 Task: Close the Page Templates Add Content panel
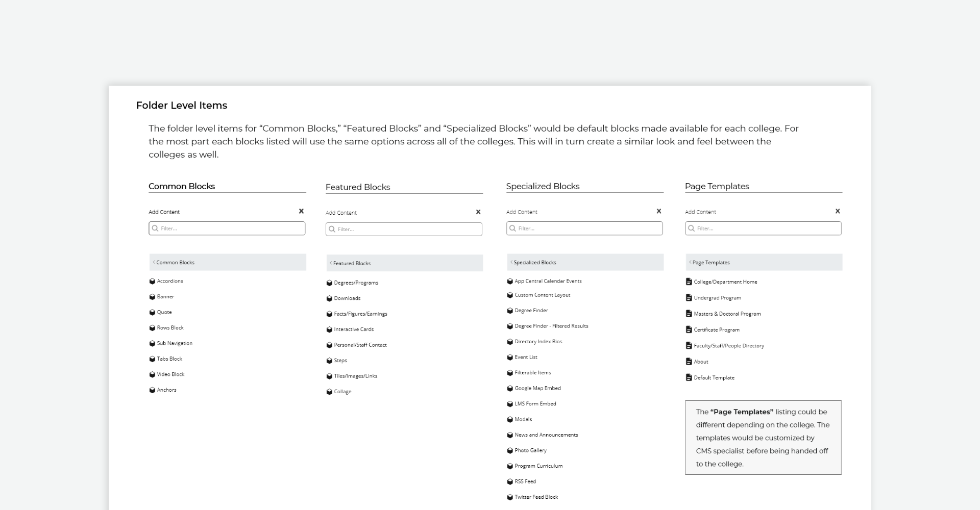point(838,211)
